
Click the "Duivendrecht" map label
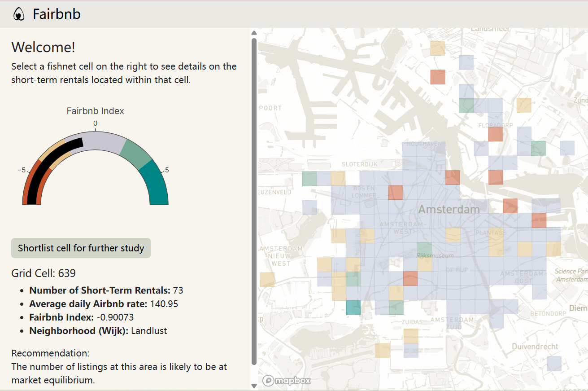click(535, 347)
